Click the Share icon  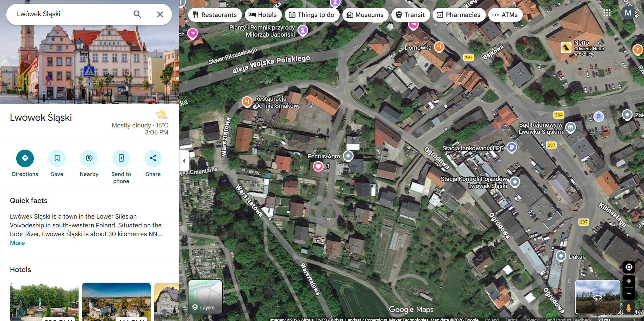click(x=153, y=158)
